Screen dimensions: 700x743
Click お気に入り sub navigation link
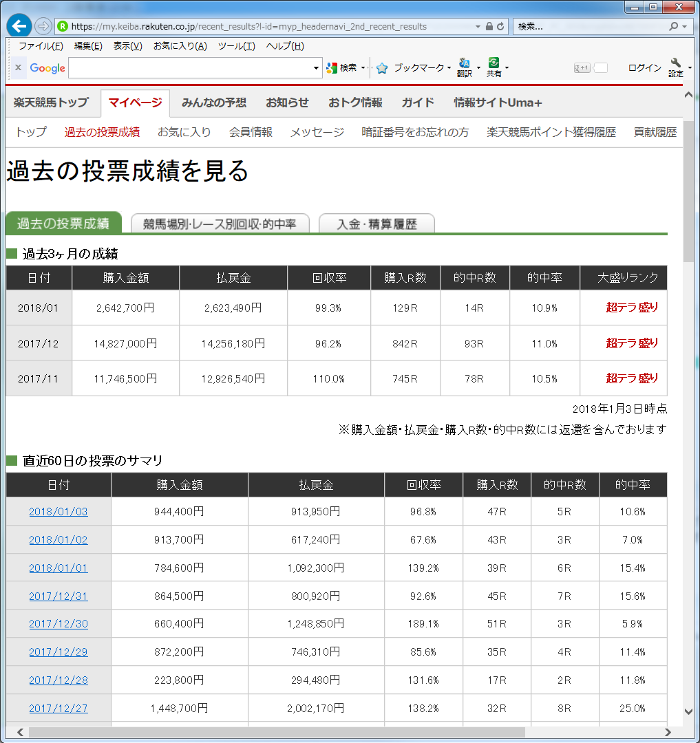click(x=184, y=131)
